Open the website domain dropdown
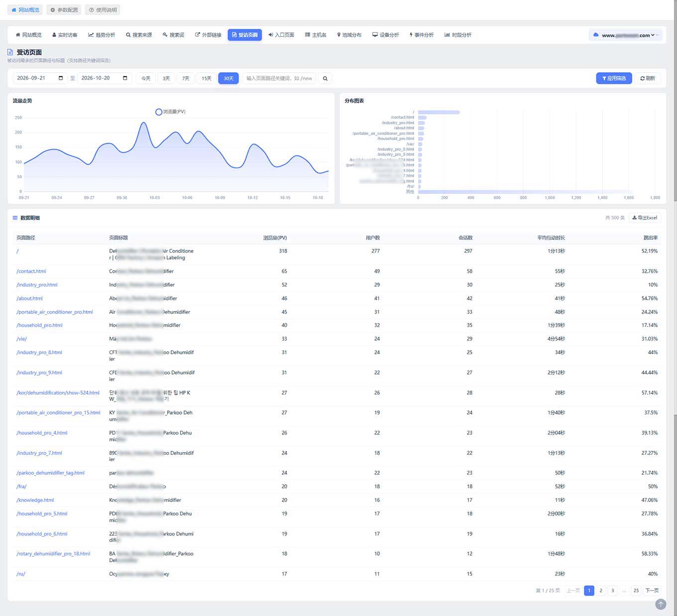Viewport: 677px width, 616px height. click(x=626, y=35)
